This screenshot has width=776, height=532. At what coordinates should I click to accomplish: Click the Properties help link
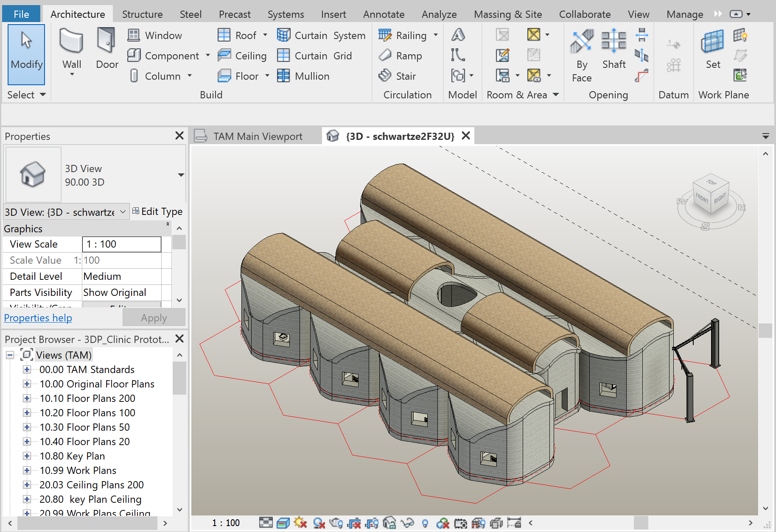pos(38,318)
